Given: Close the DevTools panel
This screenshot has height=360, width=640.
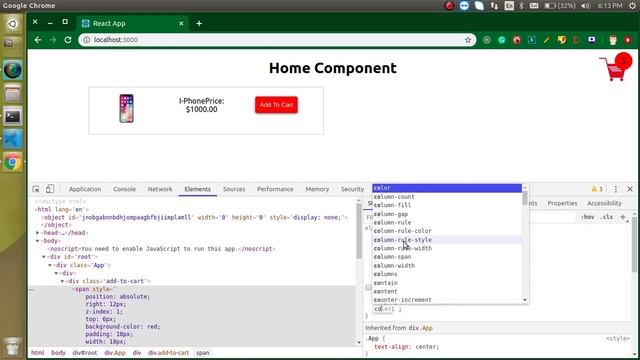Looking at the screenshot, I should click(630, 189).
